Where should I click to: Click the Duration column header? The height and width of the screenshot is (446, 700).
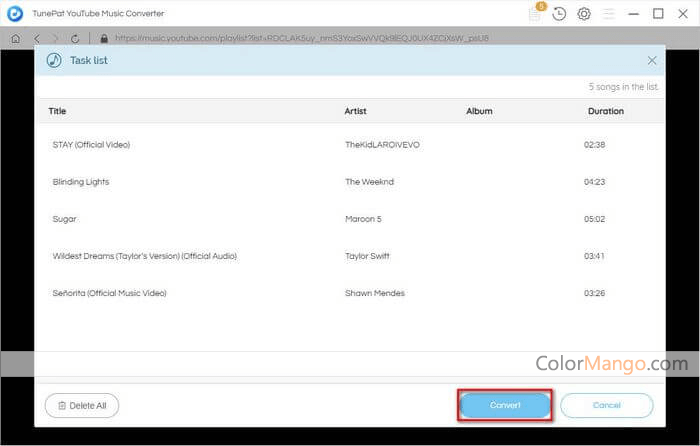coord(605,111)
